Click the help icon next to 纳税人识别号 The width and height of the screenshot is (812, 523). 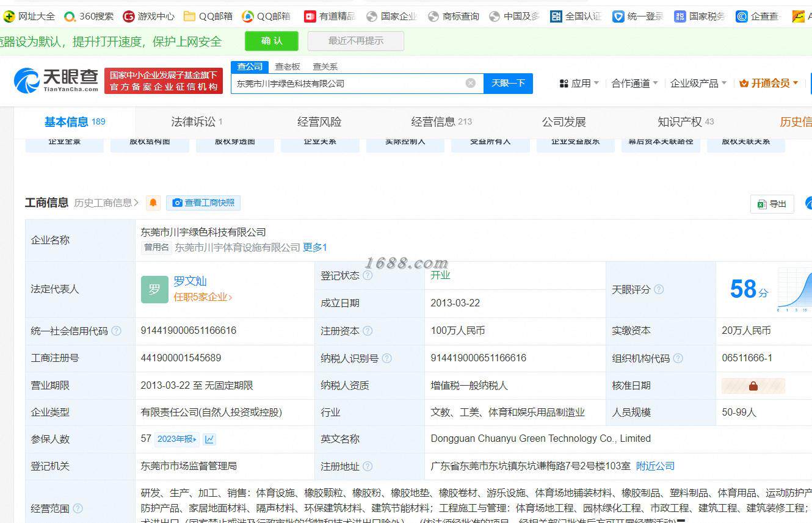[386, 358]
